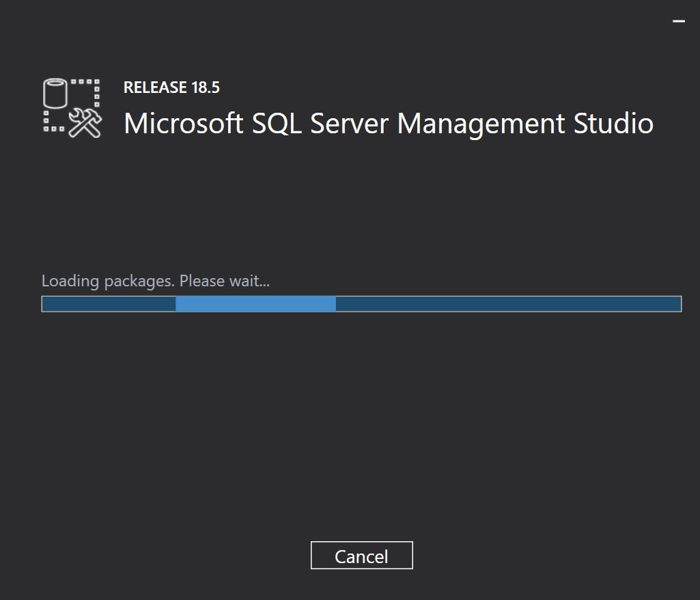Click the 'RELEASE 18.5' text
Screen dimensions: 700x600
click(x=171, y=87)
